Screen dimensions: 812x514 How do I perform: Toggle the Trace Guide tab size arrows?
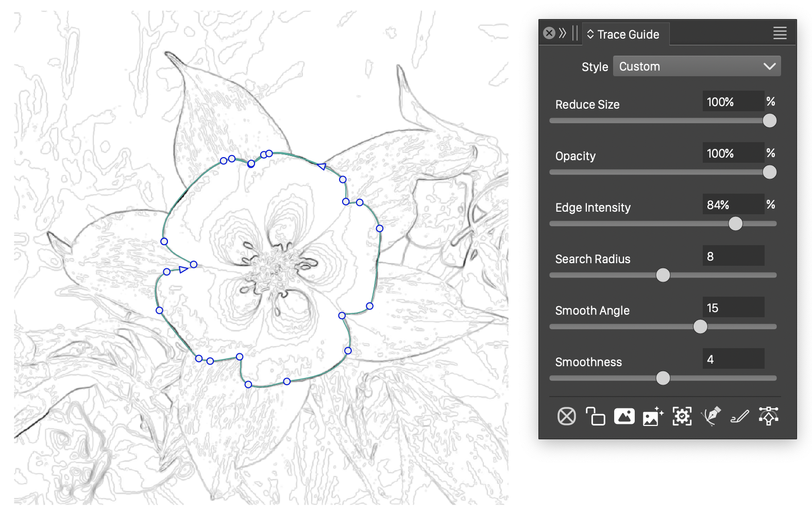(590, 35)
